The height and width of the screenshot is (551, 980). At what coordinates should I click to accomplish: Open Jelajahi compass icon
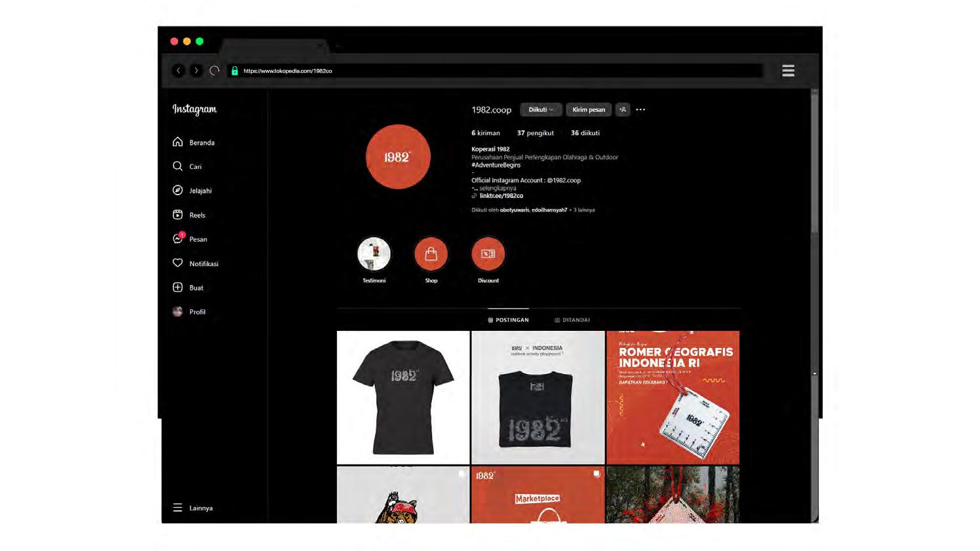coord(178,191)
